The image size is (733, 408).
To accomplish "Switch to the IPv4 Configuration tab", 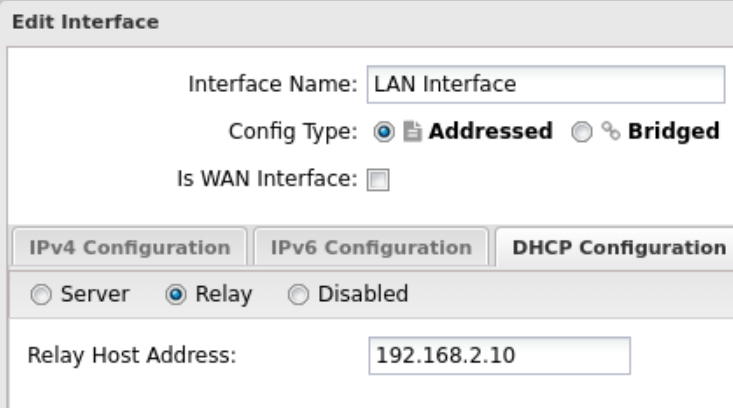I will (x=128, y=247).
